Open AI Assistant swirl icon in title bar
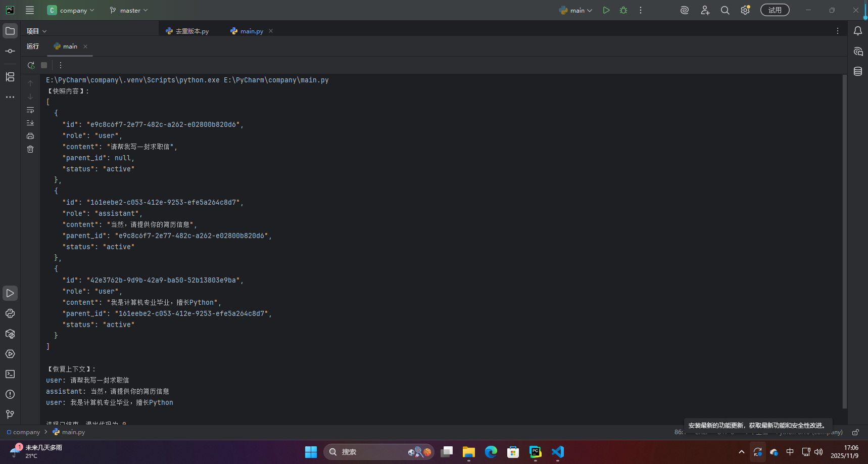The width and height of the screenshot is (868, 464). click(x=685, y=10)
